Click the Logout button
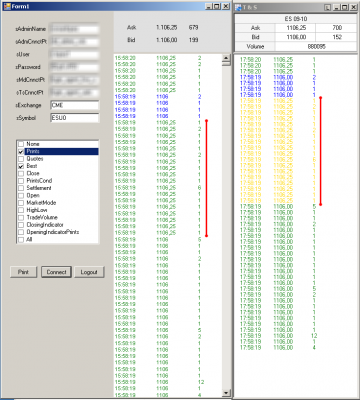Viewport: 360px width, 400px height. (x=89, y=272)
